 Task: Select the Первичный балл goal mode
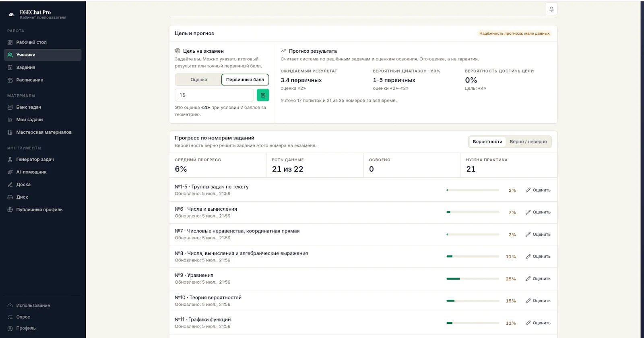click(x=245, y=80)
